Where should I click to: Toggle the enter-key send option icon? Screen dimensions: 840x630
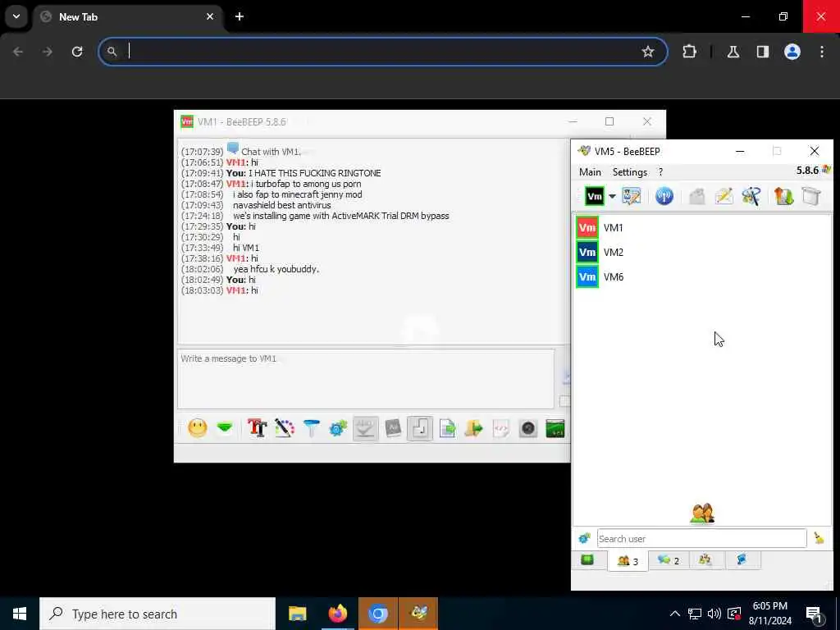pos(419,428)
